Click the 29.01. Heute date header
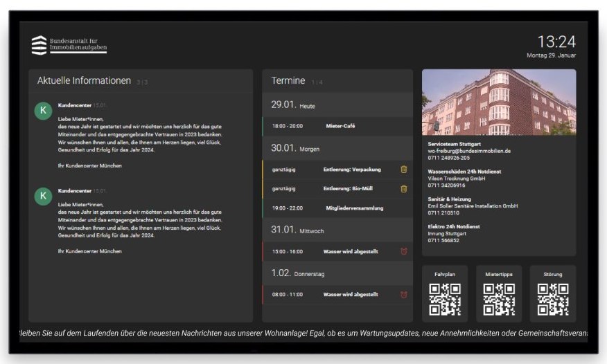The height and width of the screenshot is (364, 607). (x=337, y=104)
